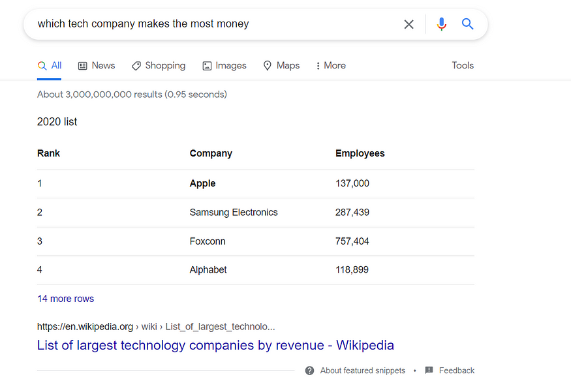Click Apple in the company table
Viewport: 571px width, 392px height.
202,184
